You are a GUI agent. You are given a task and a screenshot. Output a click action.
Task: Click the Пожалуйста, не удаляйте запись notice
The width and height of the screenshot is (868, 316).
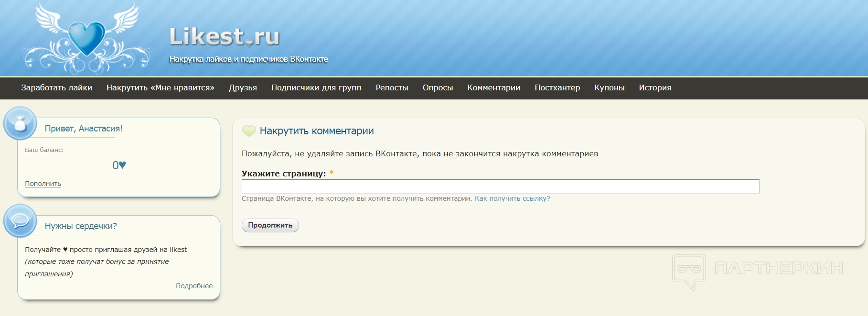point(420,154)
